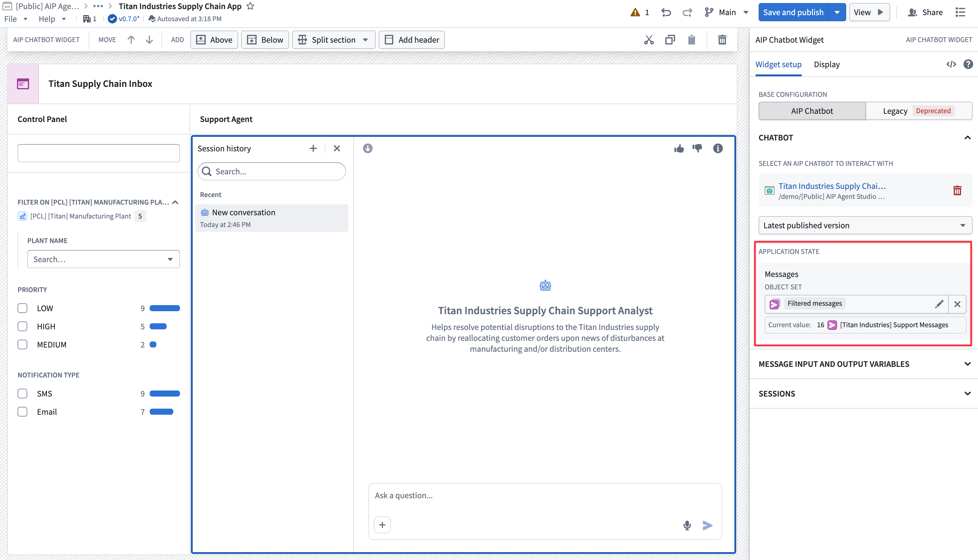
Task: Check the Email notification type filter
Action: point(22,412)
